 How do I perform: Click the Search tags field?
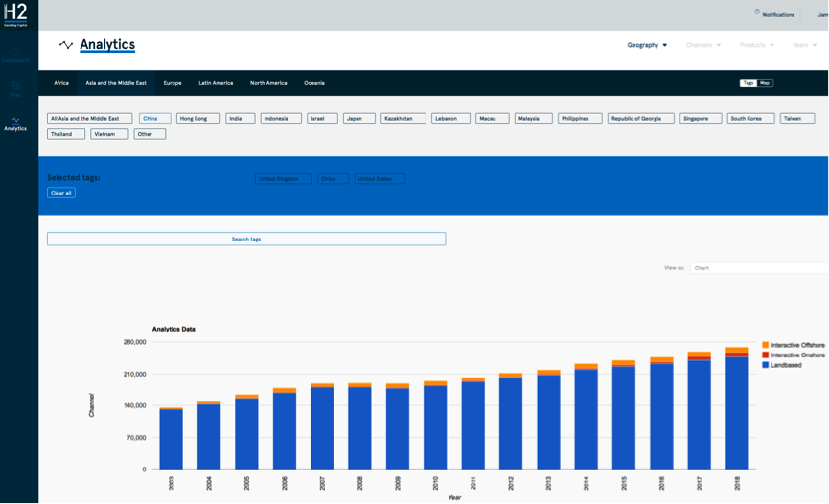[x=246, y=239]
